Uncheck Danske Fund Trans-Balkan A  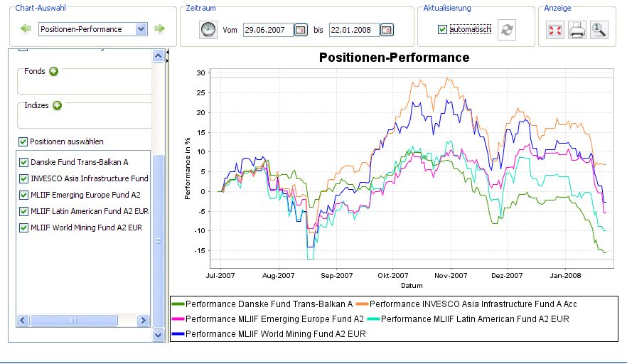pyautogui.click(x=23, y=162)
